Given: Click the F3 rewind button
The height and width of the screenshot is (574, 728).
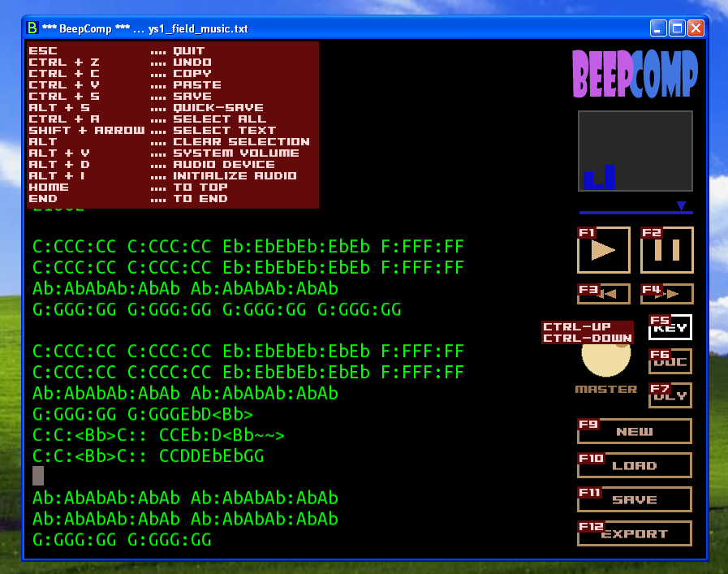Looking at the screenshot, I should [603, 294].
